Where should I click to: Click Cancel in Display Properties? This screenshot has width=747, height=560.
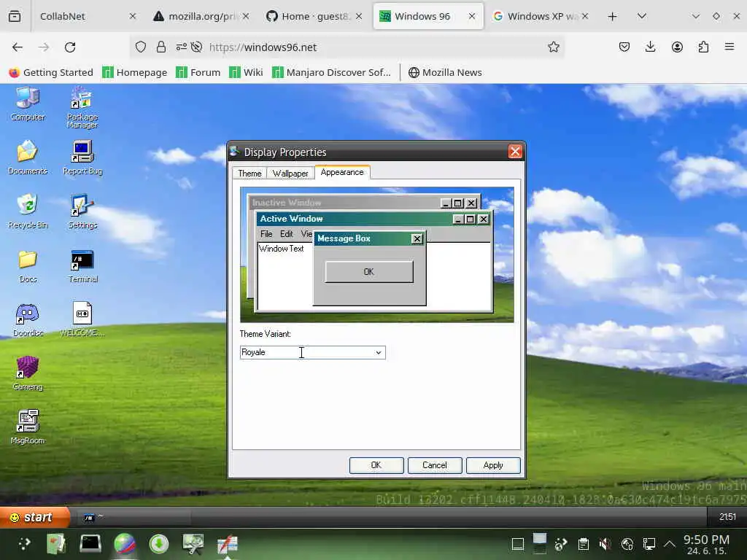pyautogui.click(x=435, y=465)
